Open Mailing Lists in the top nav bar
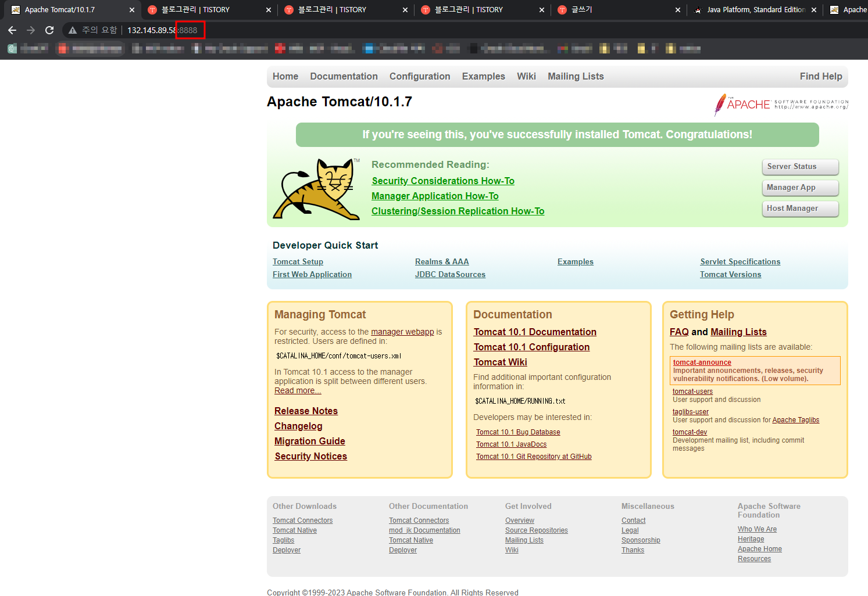 [576, 76]
